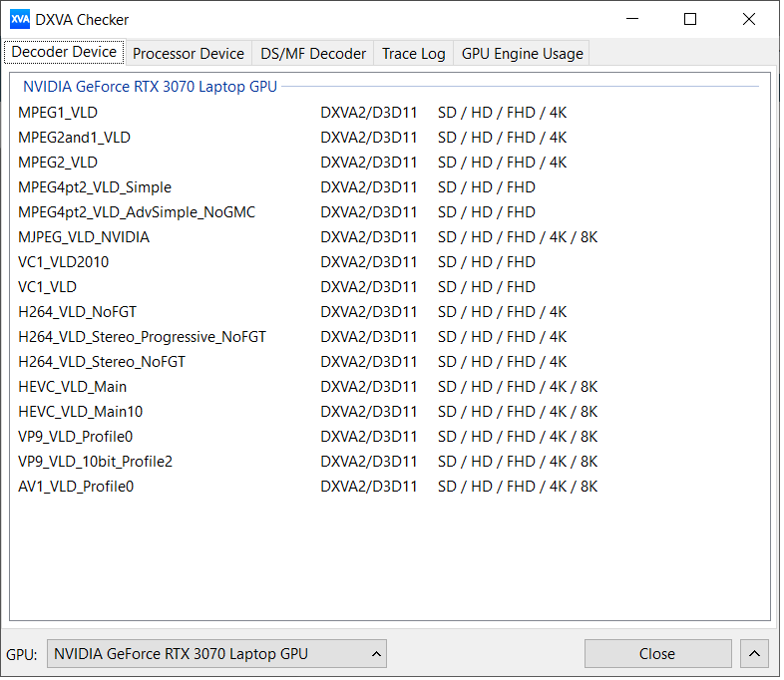The height and width of the screenshot is (680, 784).
Task: Click the DXVA Checker app icon
Action: (20, 20)
